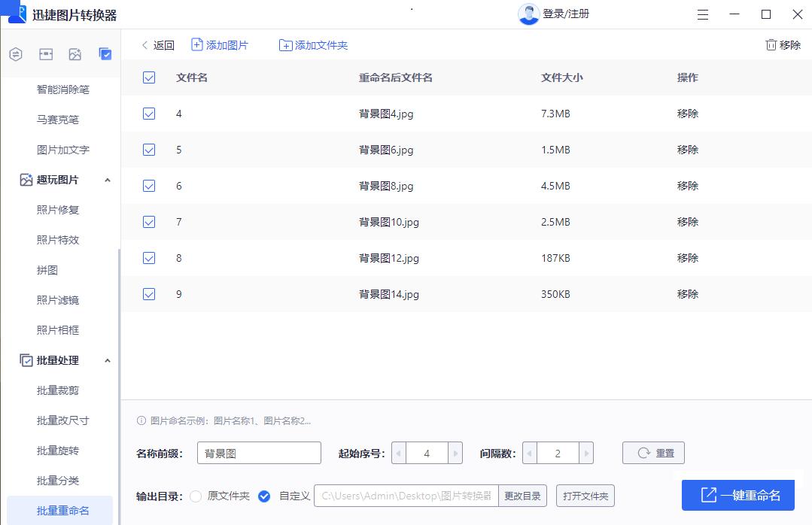Screen dimensions: 812x525
Task: Collapse the 趣玩图片 sidebar section
Action: pos(108,180)
